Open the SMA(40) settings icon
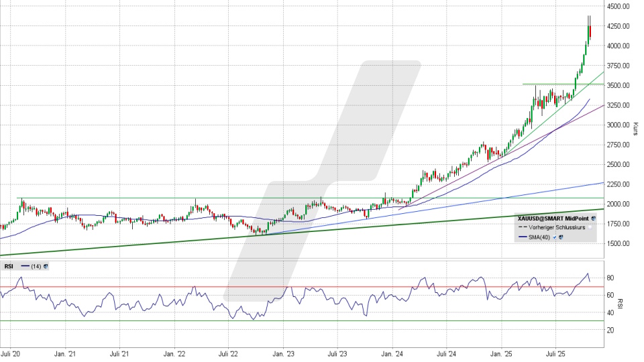The height and width of the screenshot is (362, 644). pyautogui.click(x=560, y=237)
